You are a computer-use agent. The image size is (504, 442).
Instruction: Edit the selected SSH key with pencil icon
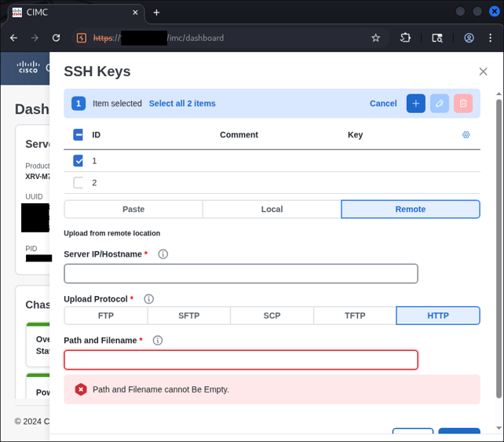coord(440,104)
